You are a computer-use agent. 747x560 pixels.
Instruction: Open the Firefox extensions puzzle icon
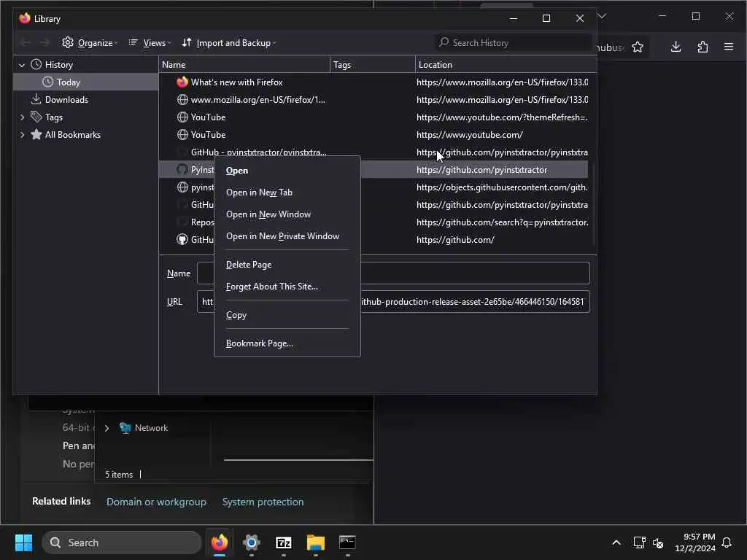click(703, 47)
